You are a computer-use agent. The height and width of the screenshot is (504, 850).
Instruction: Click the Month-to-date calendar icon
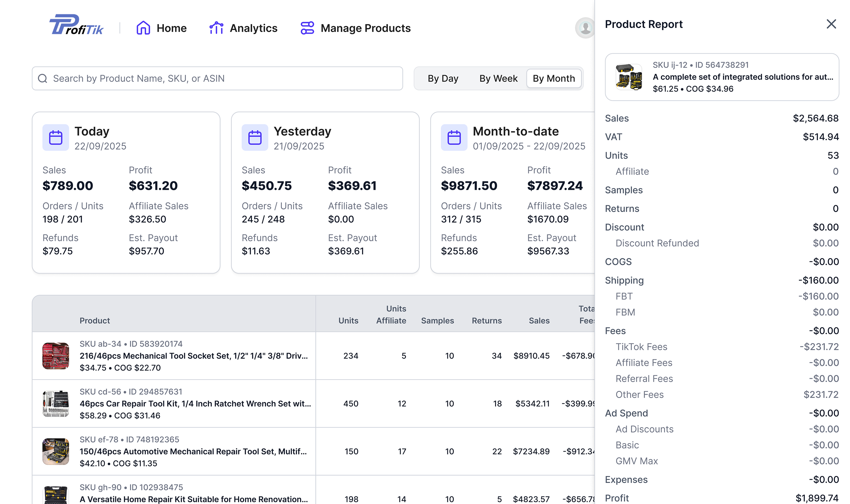454,138
